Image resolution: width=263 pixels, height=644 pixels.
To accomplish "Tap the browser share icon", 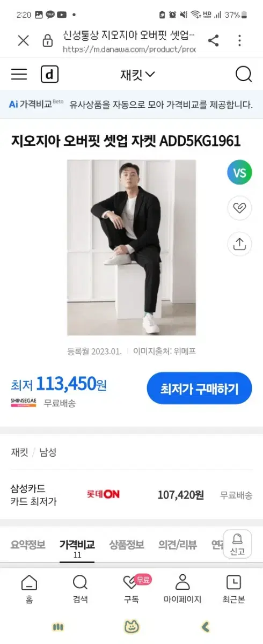I will click(213, 40).
